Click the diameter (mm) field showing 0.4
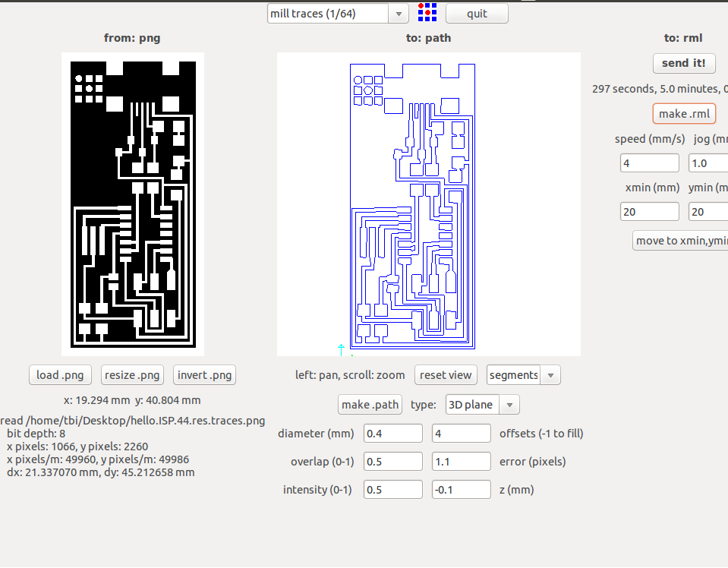Image resolution: width=728 pixels, height=568 pixels. point(392,434)
